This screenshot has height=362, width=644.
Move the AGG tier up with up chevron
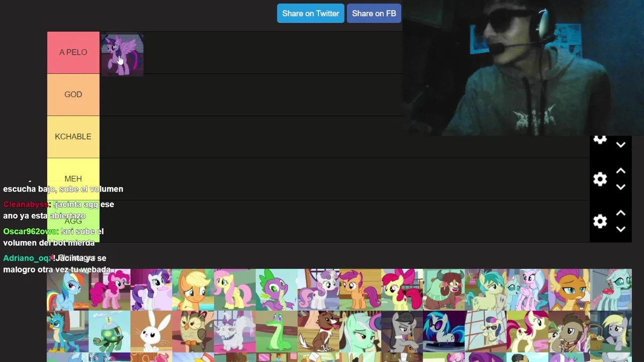click(621, 213)
